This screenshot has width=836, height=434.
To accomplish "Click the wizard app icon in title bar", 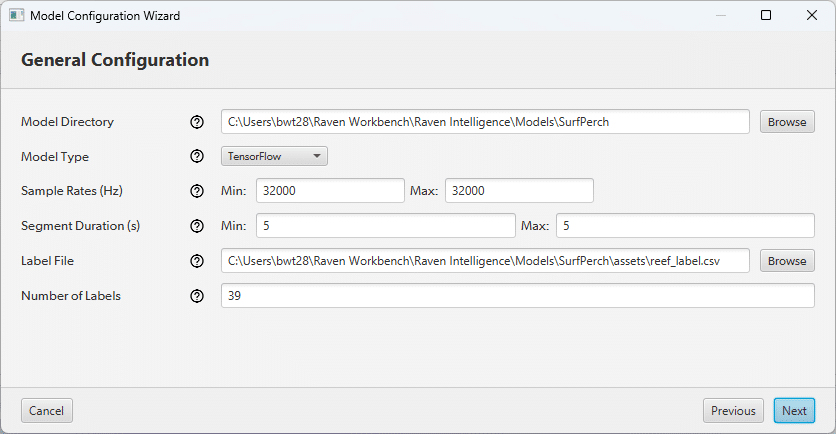I will [16, 16].
